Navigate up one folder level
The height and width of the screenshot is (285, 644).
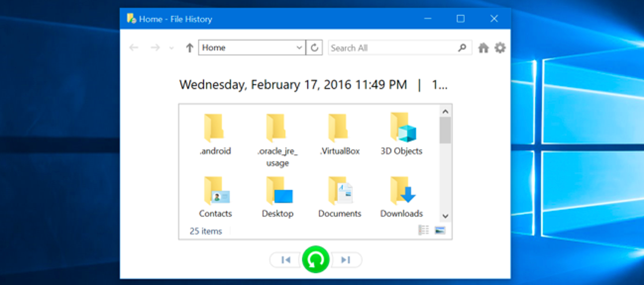189,48
